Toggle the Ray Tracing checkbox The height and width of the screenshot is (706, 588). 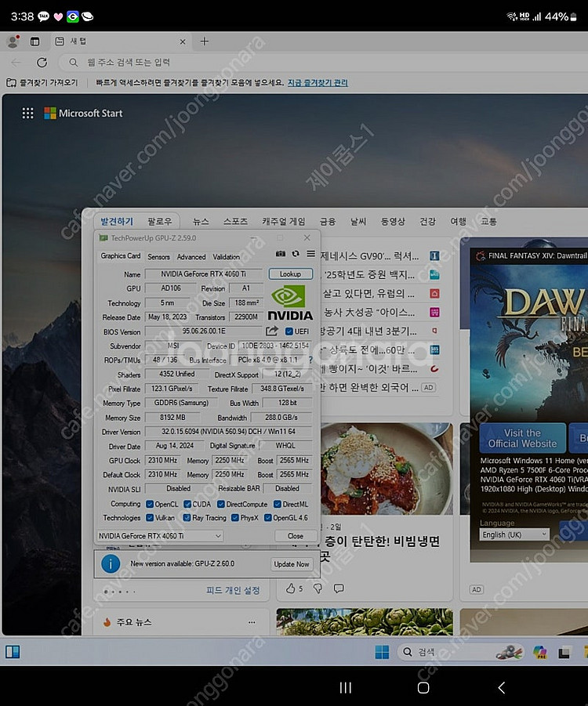[x=187, y=518]
